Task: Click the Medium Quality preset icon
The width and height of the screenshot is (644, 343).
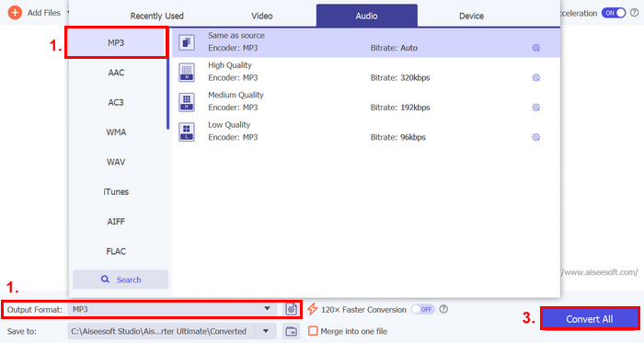Action: (187, 102)
